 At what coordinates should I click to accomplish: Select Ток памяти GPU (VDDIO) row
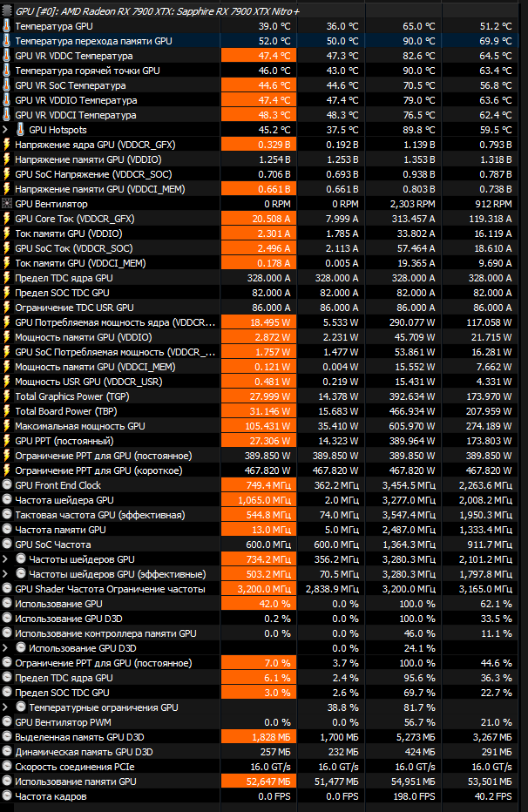(x=260, y=233)
